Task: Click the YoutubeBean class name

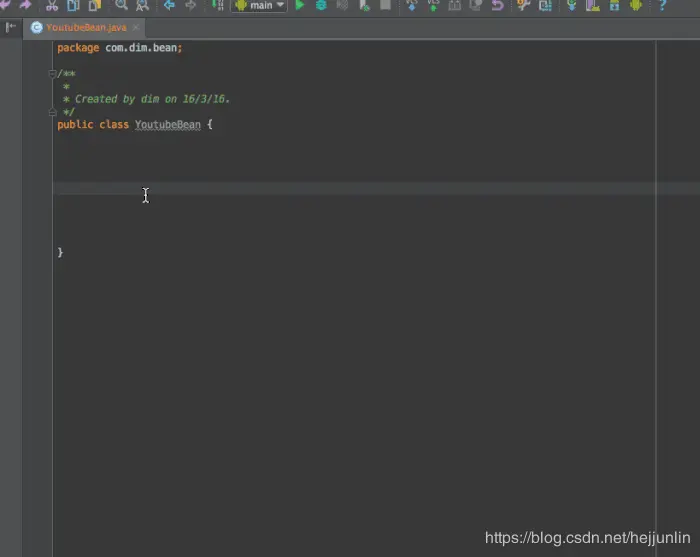Action: [168, 125]
